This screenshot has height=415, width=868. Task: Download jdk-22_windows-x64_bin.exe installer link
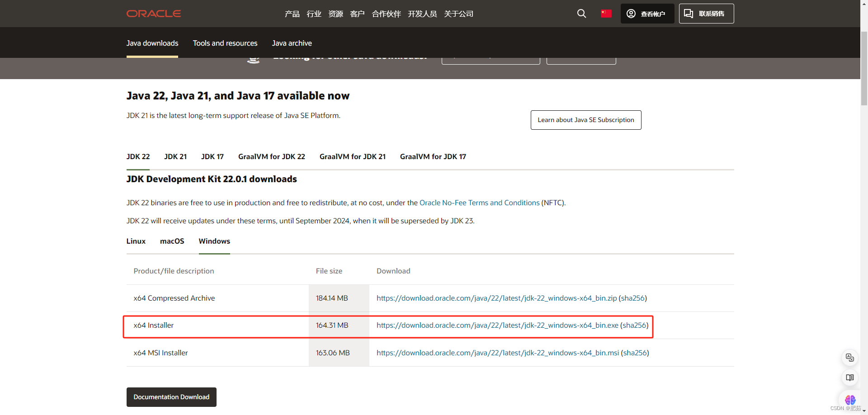497,325
